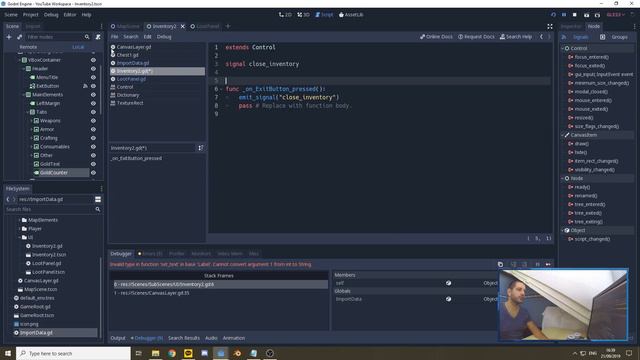Toggle visibility of GoldText node
This screenshot has width=640, height=360.
coord(93,164)
